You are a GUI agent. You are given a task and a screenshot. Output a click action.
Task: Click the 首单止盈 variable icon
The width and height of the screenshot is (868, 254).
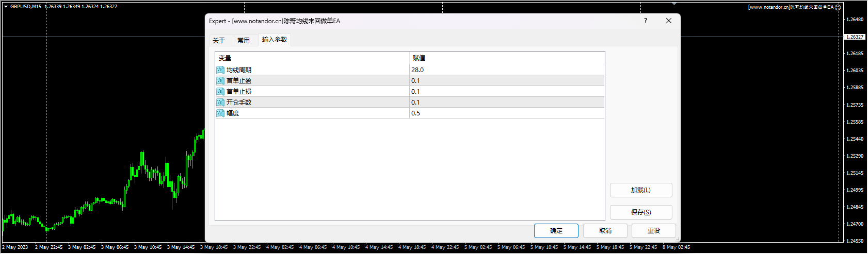pyautogui.click(x=220, y=80)
